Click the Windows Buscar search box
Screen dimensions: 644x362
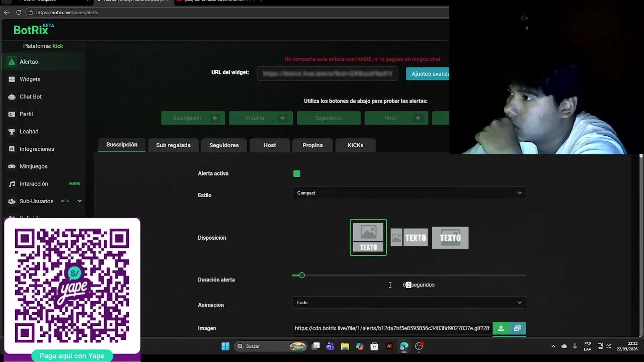click(271, 346)
